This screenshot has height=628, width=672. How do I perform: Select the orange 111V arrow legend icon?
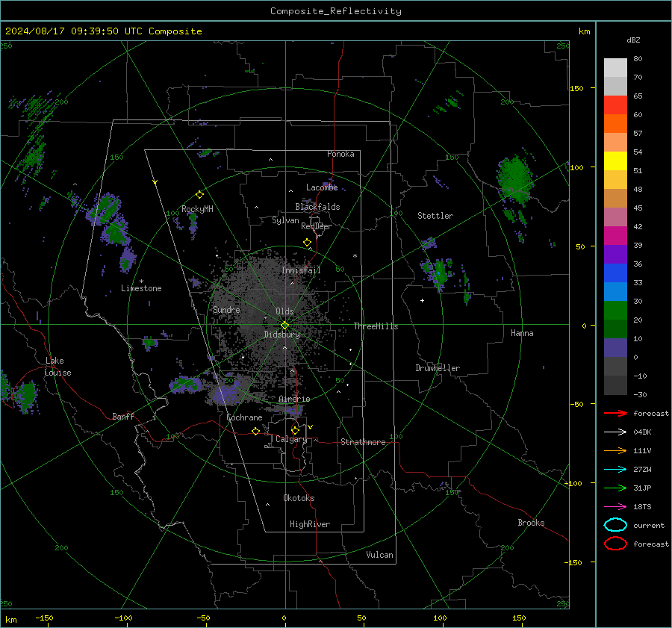point(615,450)
